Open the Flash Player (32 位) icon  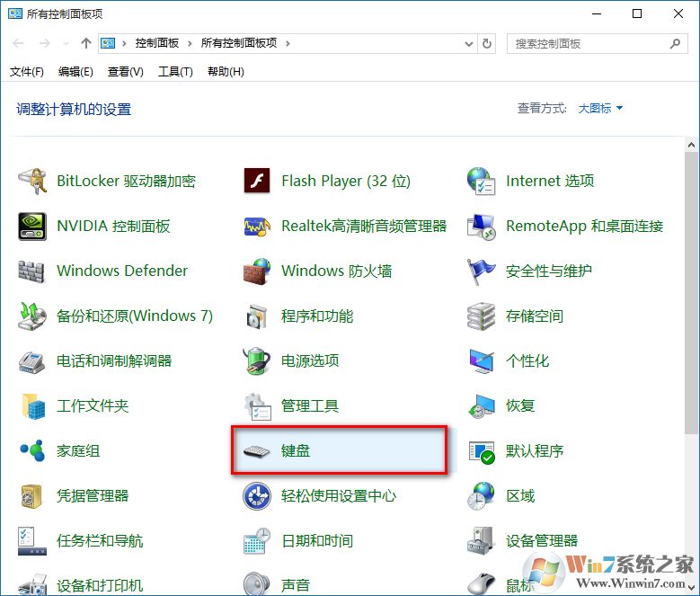257,181
